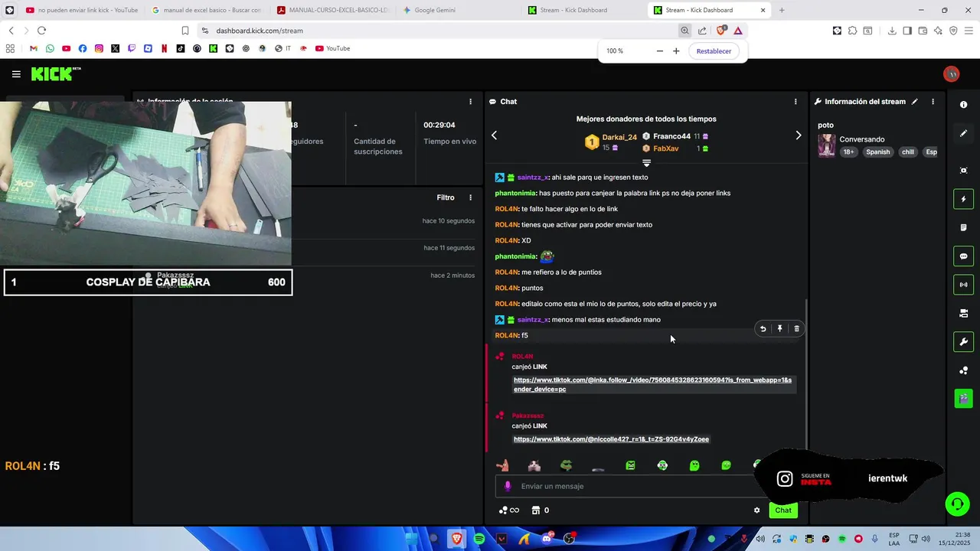Screen dimensions: 980x551
Task: Reply to the f5 chat message
Action: (x=763, y=328)
